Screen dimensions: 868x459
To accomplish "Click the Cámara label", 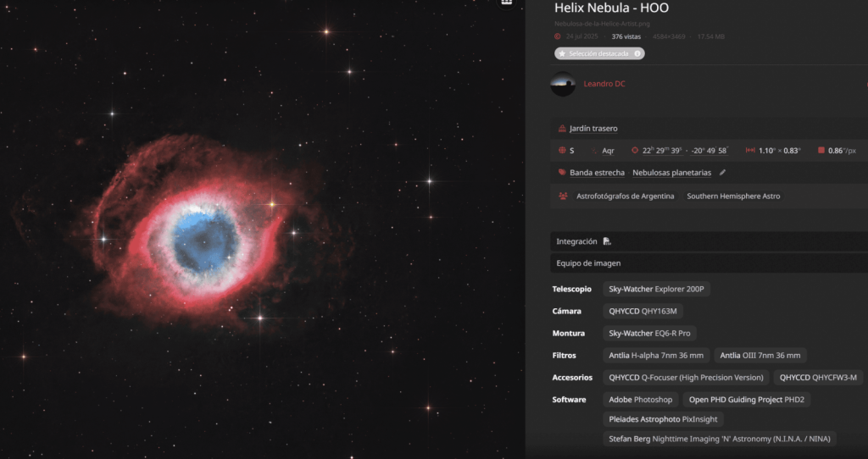I will tap(567, 311).
